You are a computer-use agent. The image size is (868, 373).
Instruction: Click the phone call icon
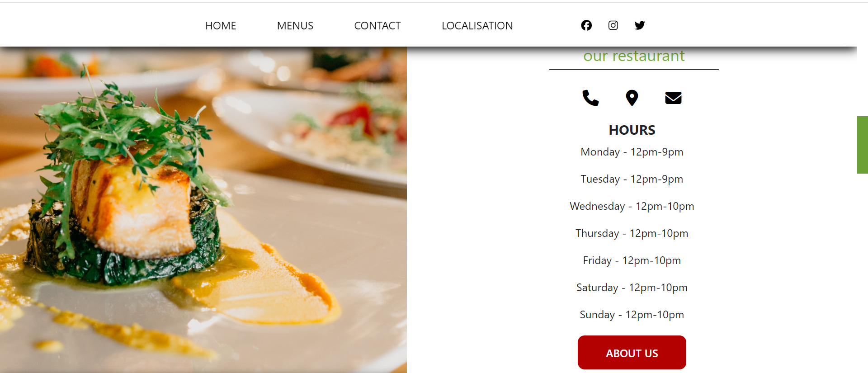pos(590,98)
